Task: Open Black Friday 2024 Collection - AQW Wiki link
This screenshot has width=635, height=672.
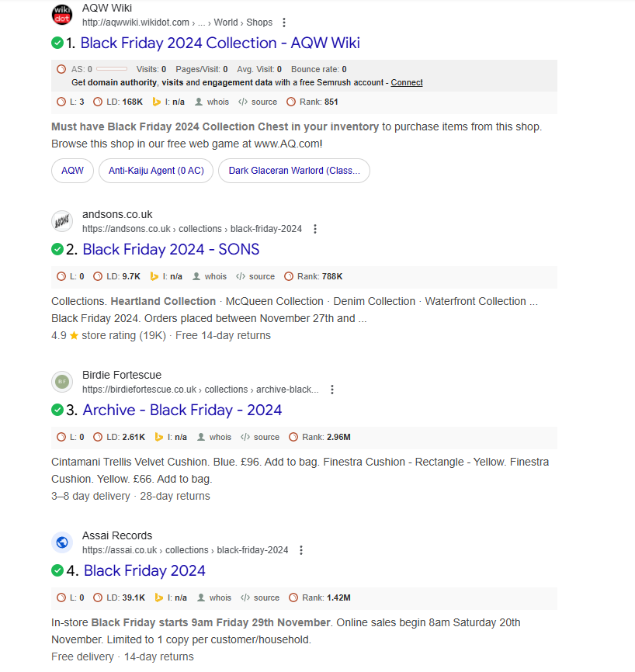Action: [x=220, y=43]
